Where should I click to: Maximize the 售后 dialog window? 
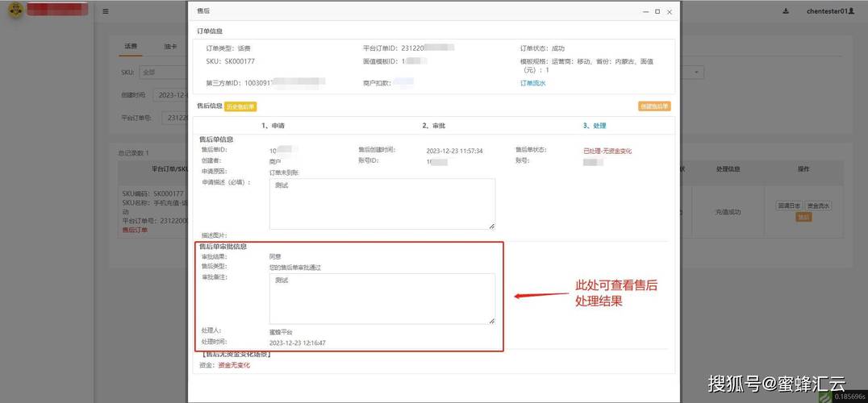click(x=657, y=11)
